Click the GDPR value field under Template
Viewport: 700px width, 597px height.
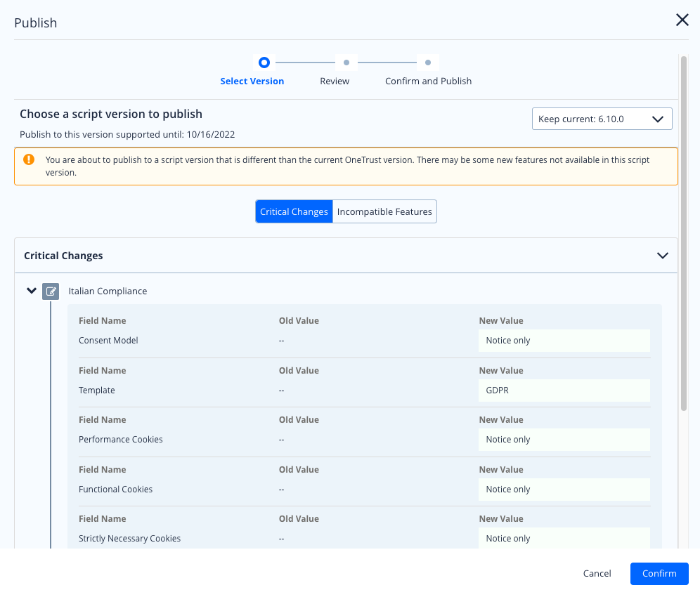click(x=564, y=390)
